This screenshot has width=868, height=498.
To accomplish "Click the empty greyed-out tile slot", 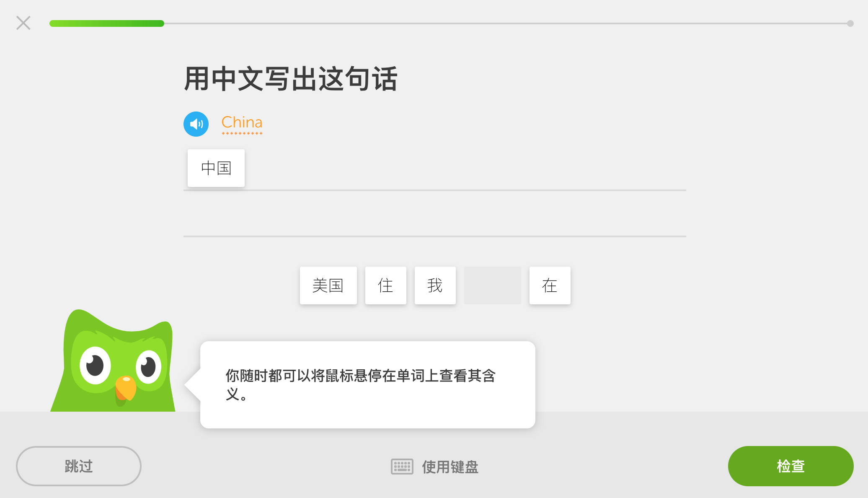I will [x=493, y=285].
